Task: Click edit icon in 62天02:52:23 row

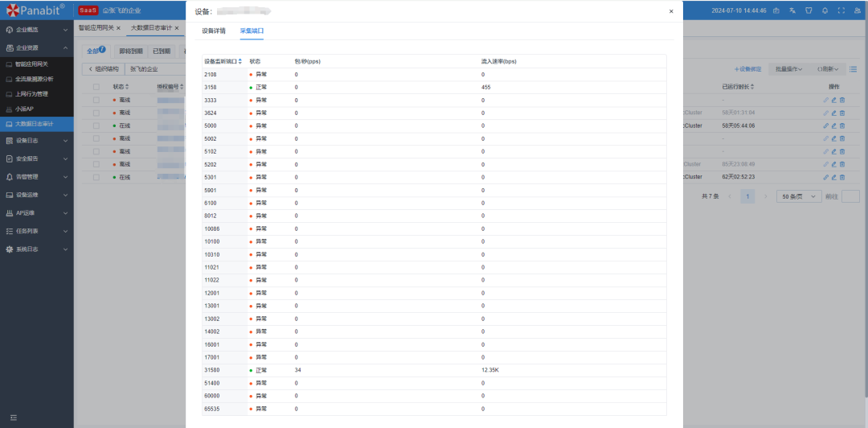Action: pyautogui.click(x=834, y=178)
